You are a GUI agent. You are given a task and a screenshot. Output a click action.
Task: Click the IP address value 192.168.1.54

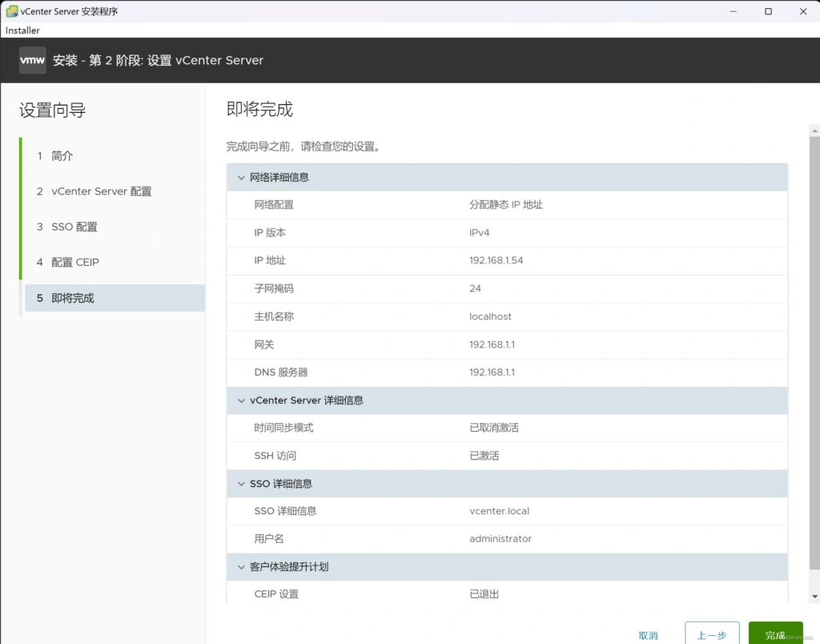click(x=496, y=260)
